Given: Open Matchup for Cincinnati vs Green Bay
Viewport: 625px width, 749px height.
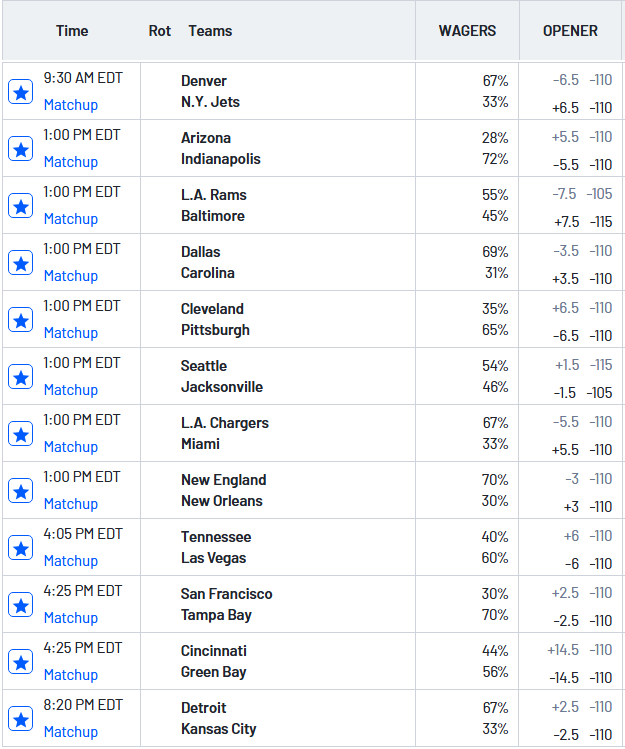Looking at the screenshot, I should point(70,675).
